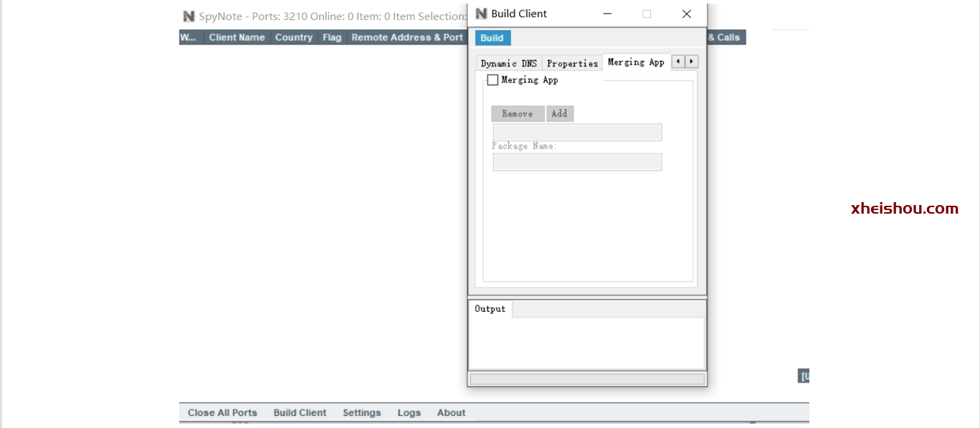The width and height of the screenshot is (980, 428).
Task: Click the SpyNote main window title text
Action: [333, 16]
